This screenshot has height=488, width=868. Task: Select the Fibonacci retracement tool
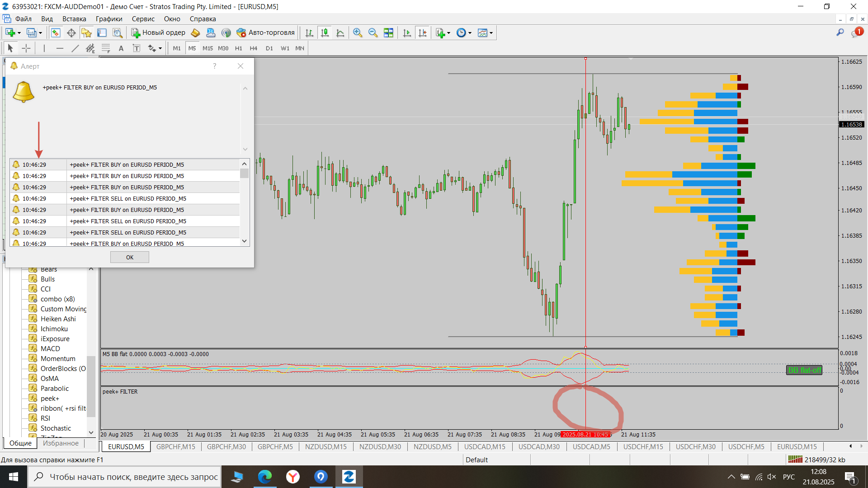point(105,48)
